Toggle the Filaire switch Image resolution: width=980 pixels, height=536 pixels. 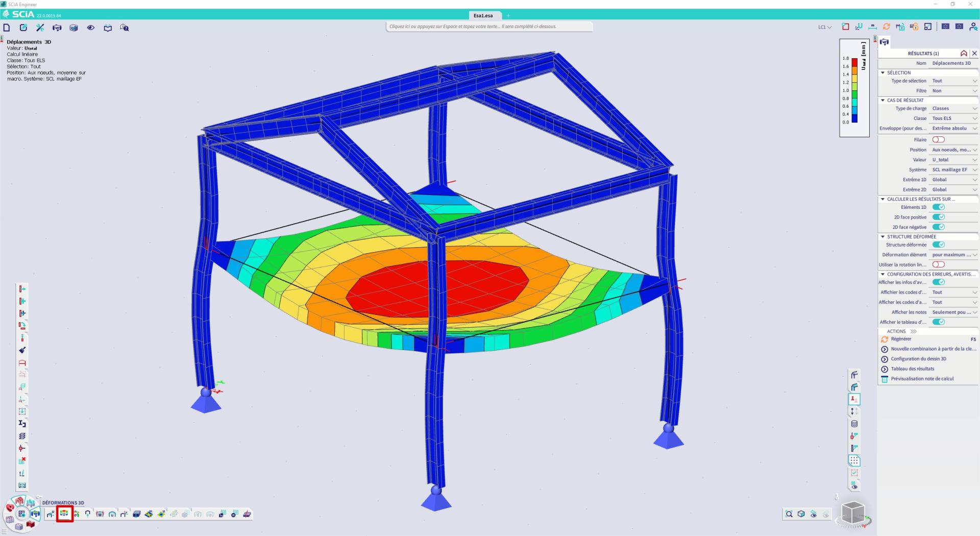click(x=938, y=139)
